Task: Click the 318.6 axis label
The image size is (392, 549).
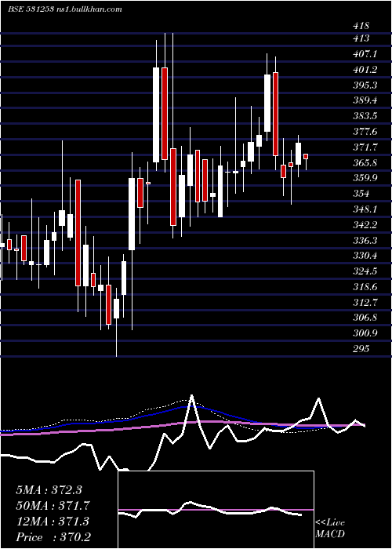Action: pos(365,287)
